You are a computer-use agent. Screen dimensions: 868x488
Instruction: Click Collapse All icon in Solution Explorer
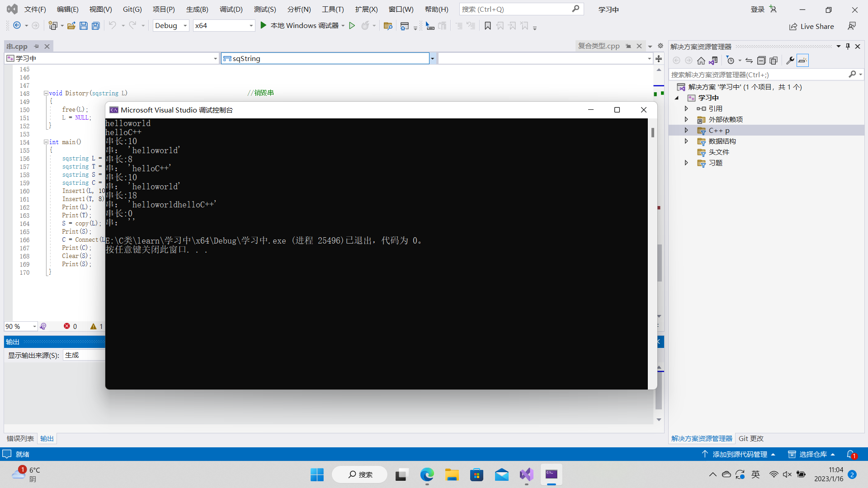(x=761, y=61)
